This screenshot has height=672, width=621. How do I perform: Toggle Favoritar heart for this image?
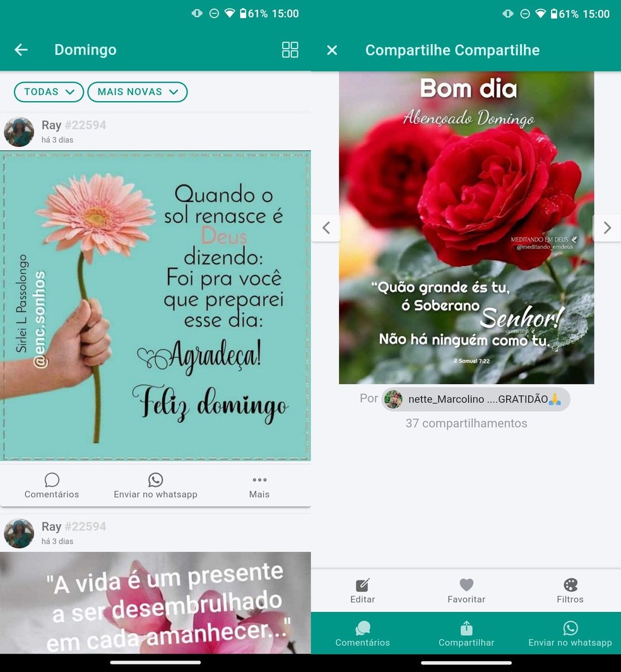[x=466, y=591]
